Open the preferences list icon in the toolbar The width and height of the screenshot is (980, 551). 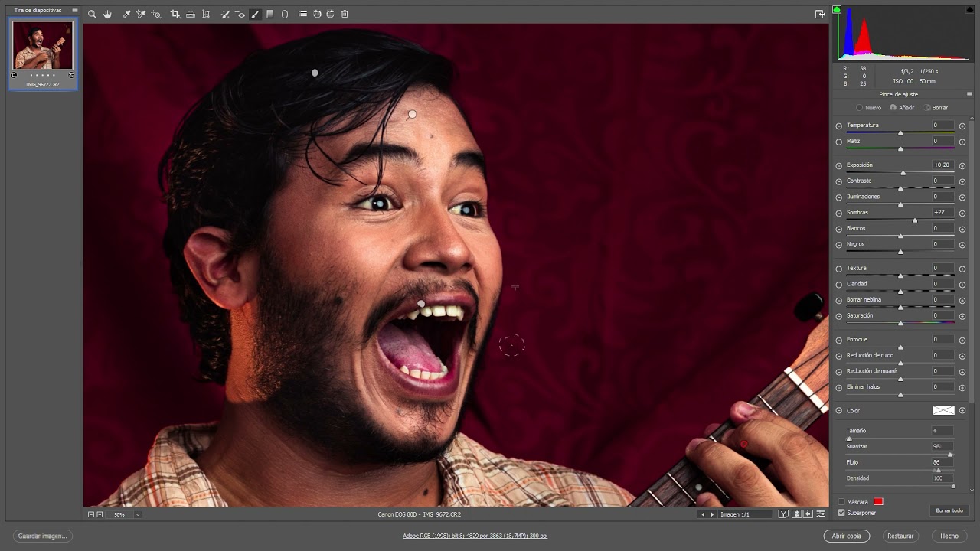click(302, 14)
